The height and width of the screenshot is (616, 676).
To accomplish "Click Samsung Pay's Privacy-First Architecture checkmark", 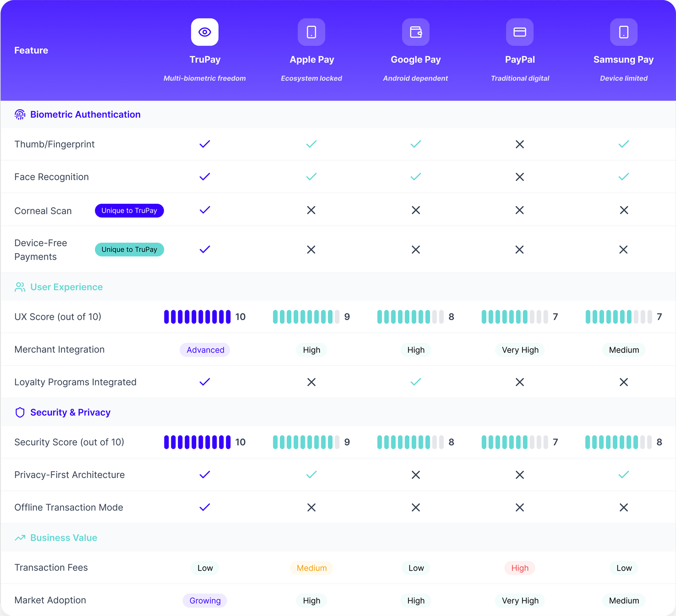I will tap(623, 475).
